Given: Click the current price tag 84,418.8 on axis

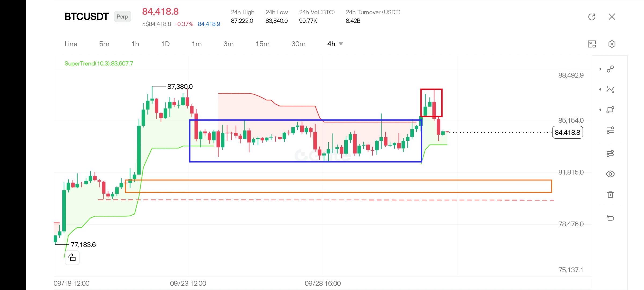Looking at the screenshot, I should (568, 132).
